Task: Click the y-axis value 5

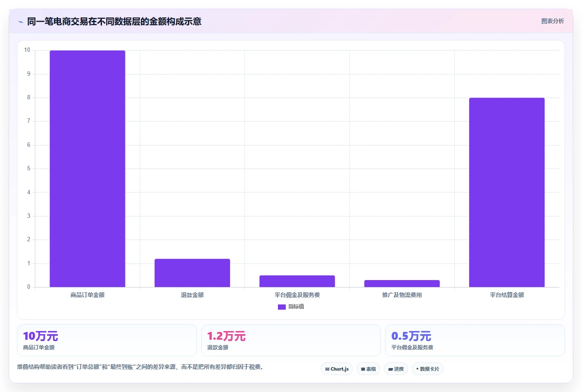Action: tap(29, 168)
